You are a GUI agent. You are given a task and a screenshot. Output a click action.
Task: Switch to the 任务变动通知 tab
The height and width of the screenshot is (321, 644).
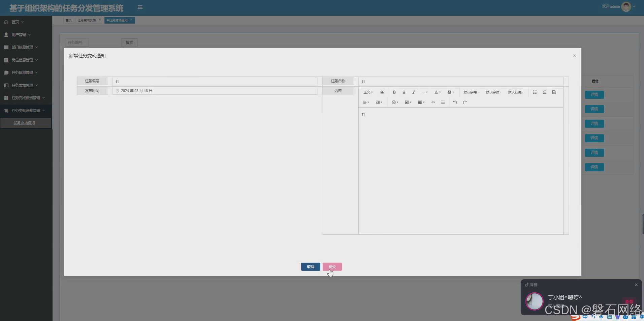118,20
